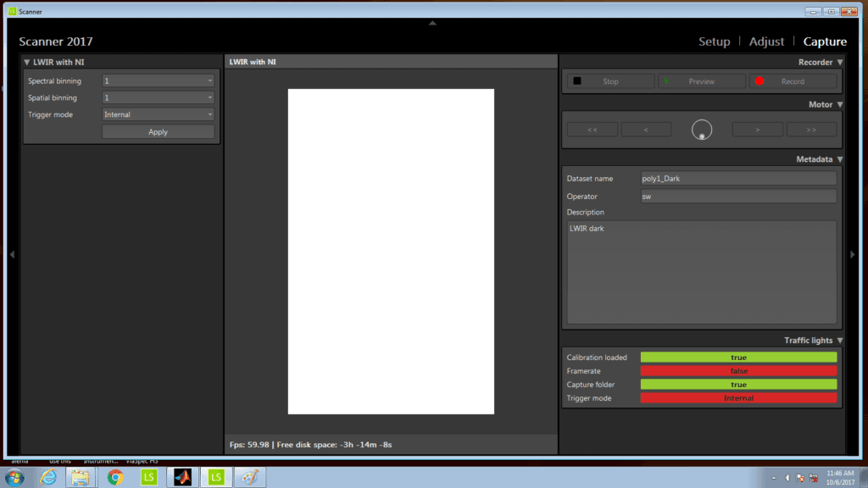
Task: Click the Dataset name input field
Action: point(737,179)
